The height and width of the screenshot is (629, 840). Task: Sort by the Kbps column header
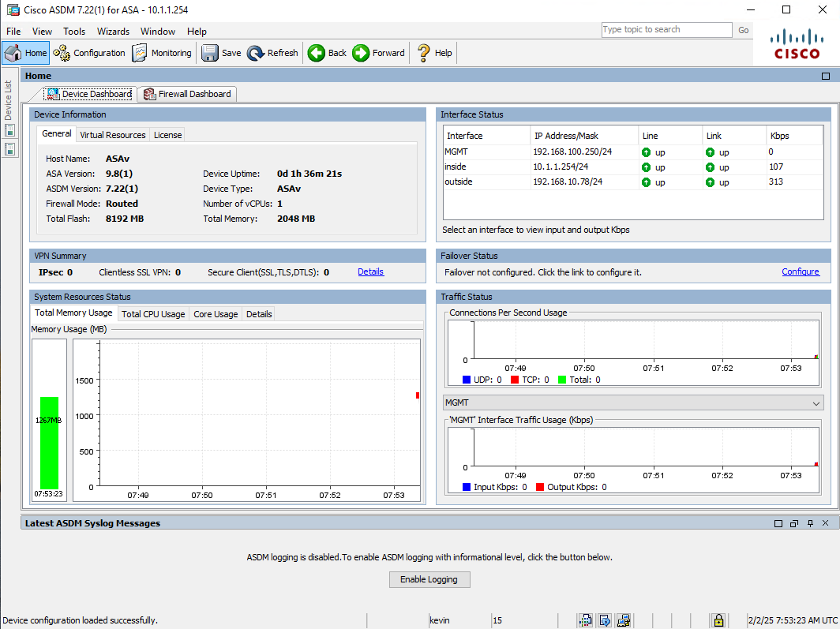coord(794,136)
